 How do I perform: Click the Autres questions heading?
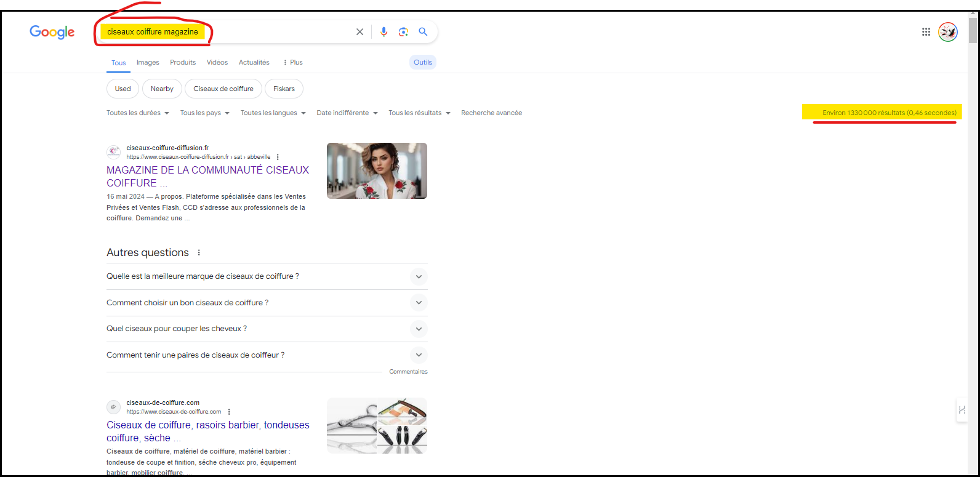[148, 252]
